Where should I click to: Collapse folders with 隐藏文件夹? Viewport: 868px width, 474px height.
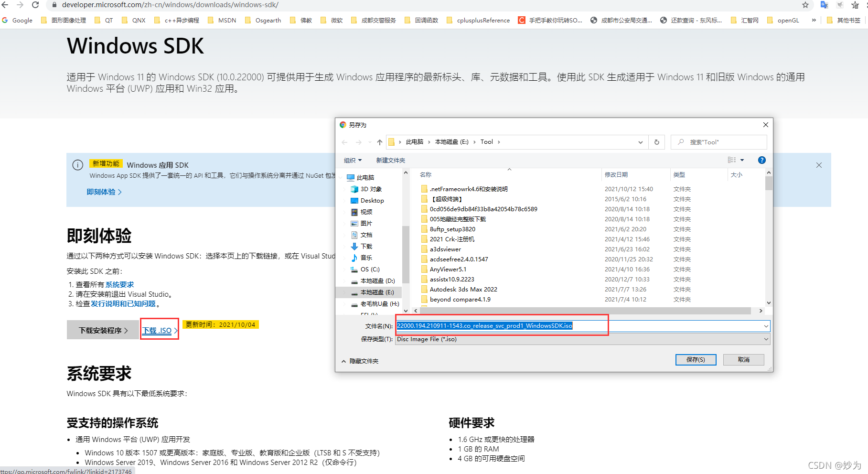tap(360, 361)
